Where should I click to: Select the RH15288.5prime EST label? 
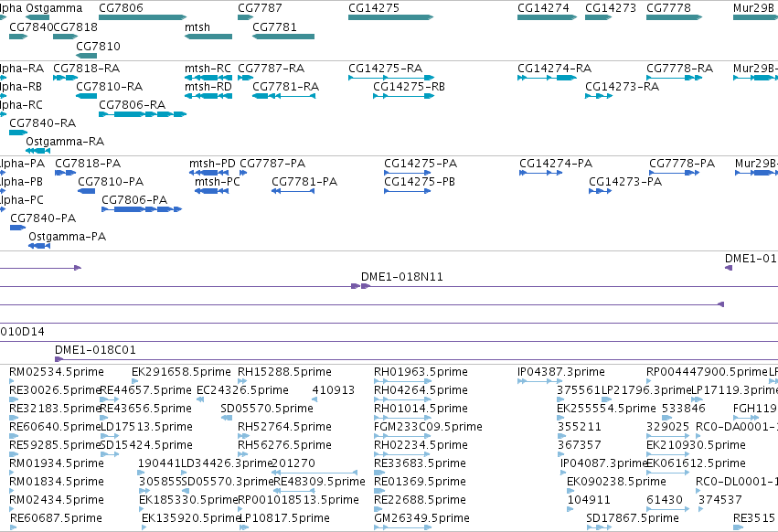click(x=285, y=372)
